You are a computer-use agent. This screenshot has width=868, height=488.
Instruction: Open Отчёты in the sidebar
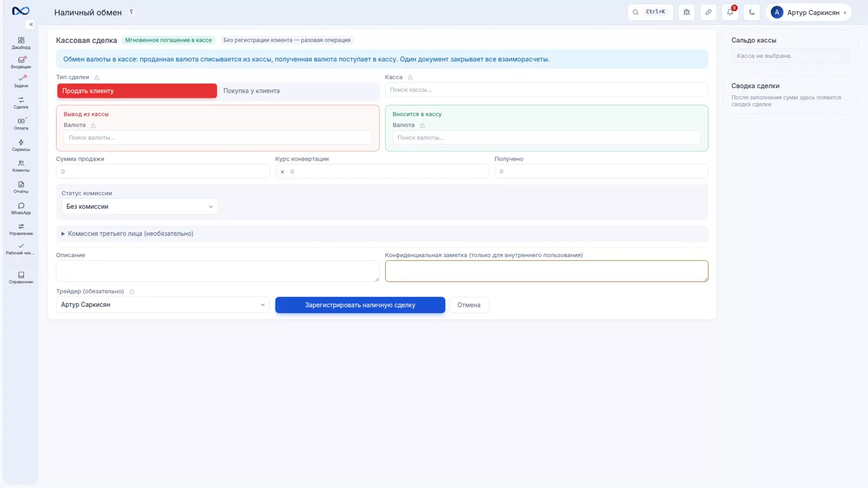click(21, 187)
